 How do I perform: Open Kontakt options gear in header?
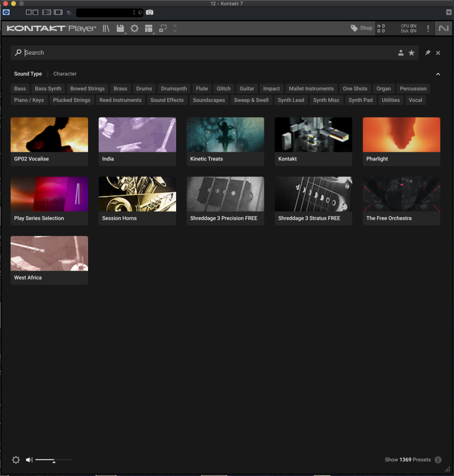pos(135,29)
